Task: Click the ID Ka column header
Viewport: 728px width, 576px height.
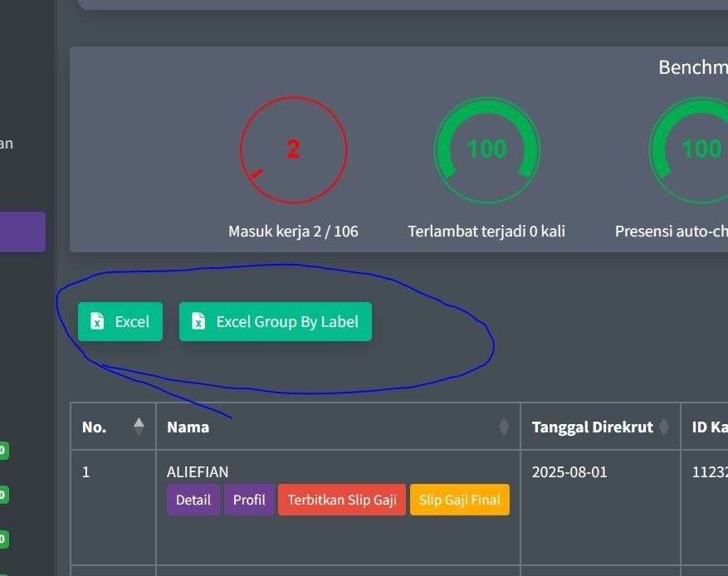Action: point(709,427)
